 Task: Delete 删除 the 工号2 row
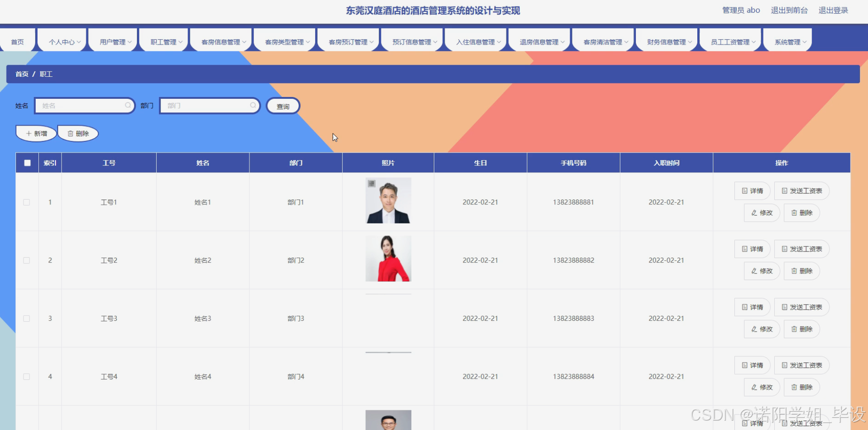coord(802,271)
